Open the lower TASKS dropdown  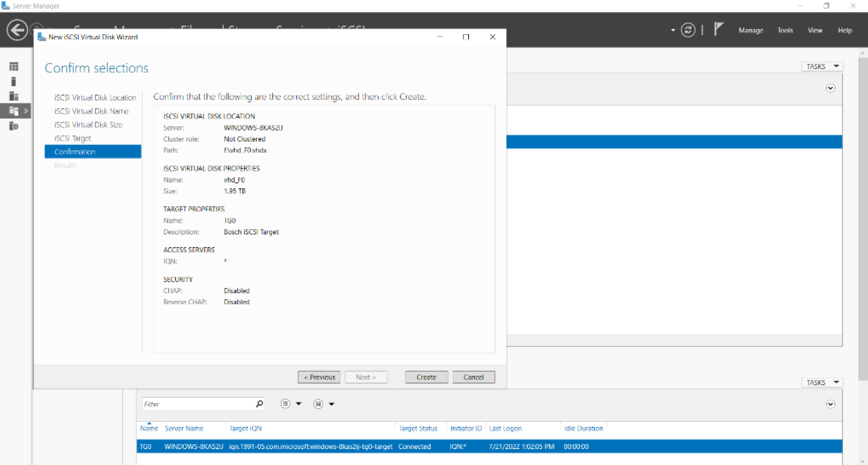(822, 383)
